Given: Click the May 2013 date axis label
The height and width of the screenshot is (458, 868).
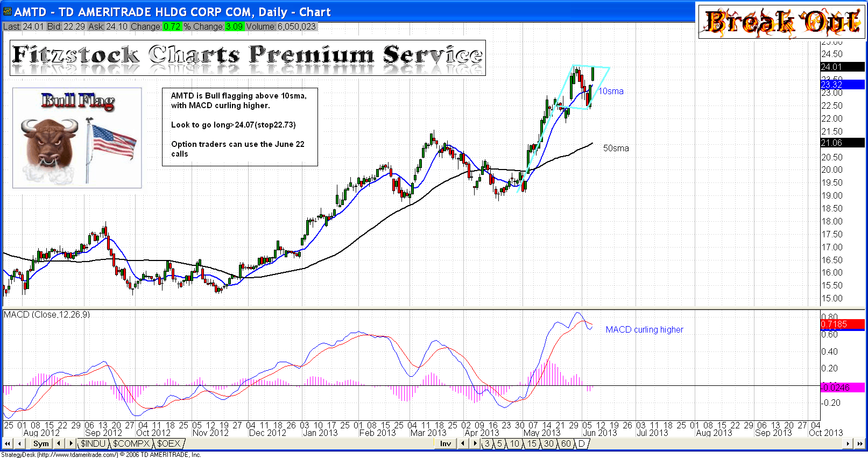Looking at the screenshot, I should (542, 433).
